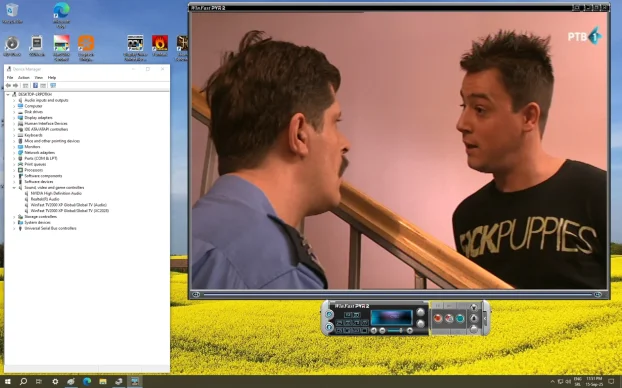
Task: Open the Recycle Bin desktop icon
Action: pos(12,13)
